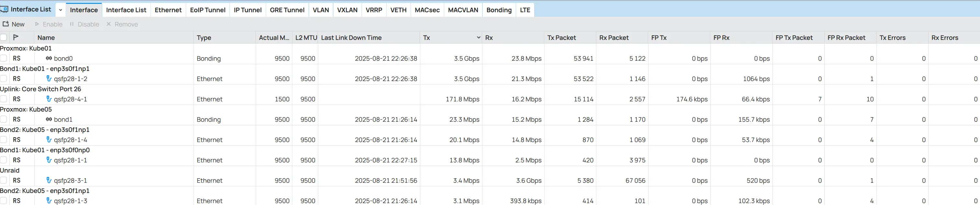Switch to the Bonding tab
Viewport: 980px width, 205px height.
click(499, 10)
